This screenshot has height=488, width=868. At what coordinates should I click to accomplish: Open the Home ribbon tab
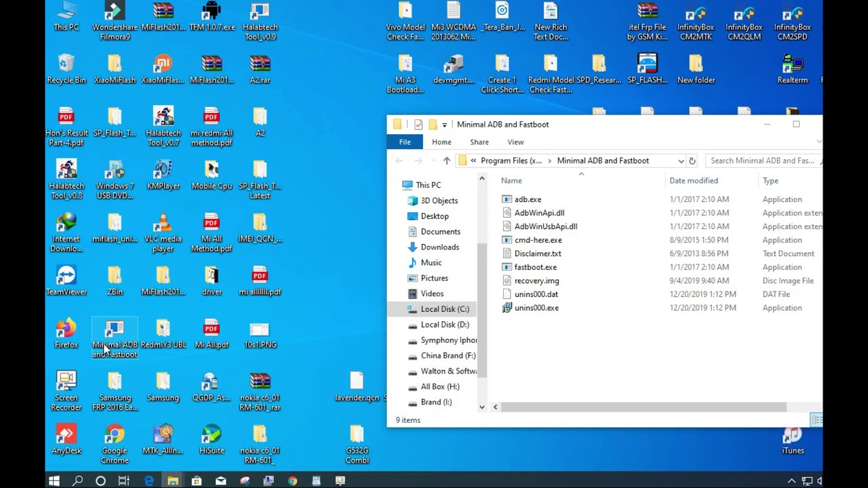[441, 142]
